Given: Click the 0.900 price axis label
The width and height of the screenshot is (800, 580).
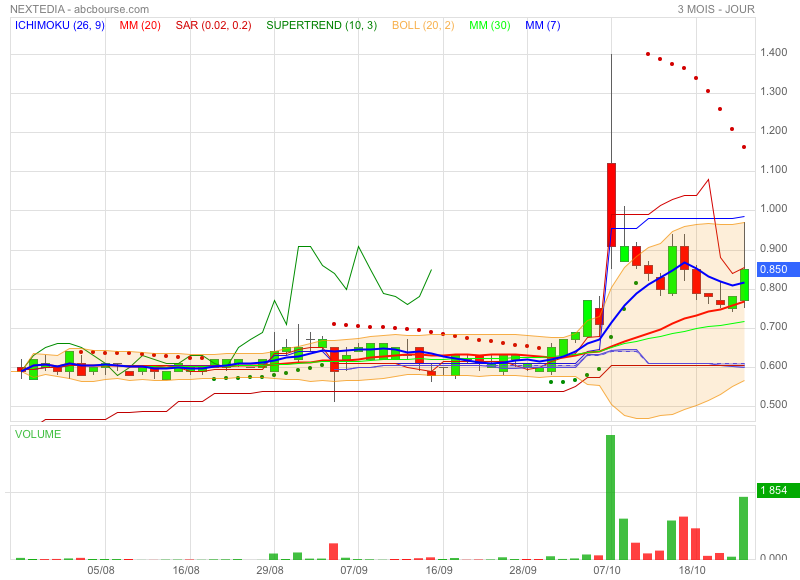Looking at the screenshot, I should 773,248.
